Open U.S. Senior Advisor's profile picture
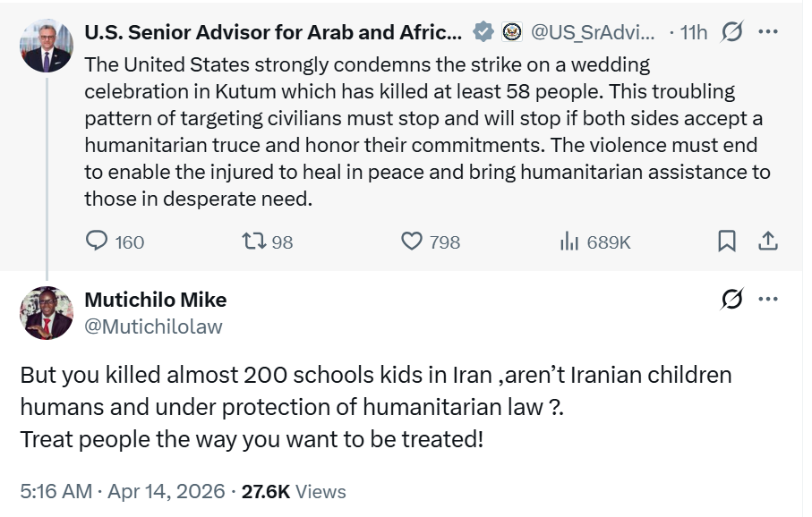Image resolution: width=812 pixels, height=517 pixels. pos(47,46)
